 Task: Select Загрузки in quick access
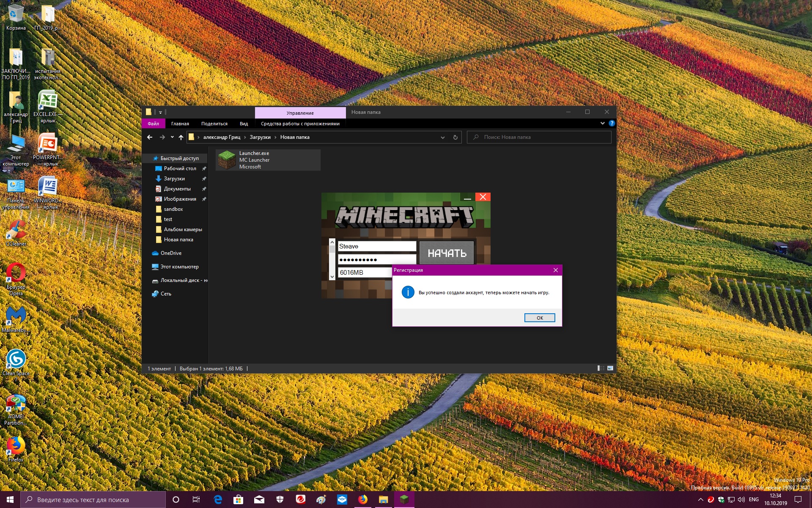click(x=174, y=179)
